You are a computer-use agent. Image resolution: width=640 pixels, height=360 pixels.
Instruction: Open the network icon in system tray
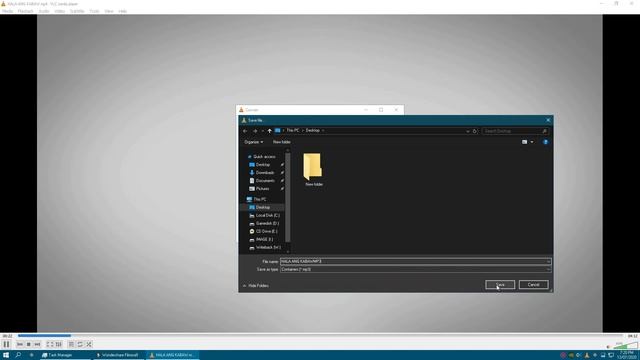(611, 355)
